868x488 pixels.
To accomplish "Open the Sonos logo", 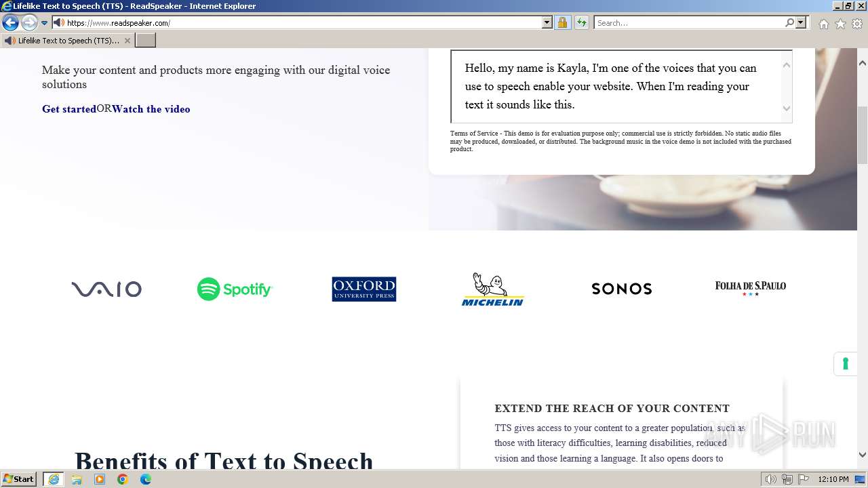I will pos(622,289).
